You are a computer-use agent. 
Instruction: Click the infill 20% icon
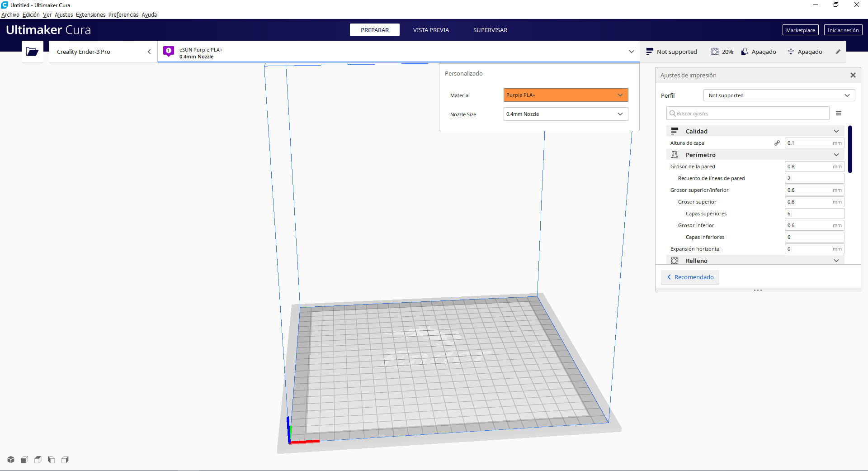715,52
